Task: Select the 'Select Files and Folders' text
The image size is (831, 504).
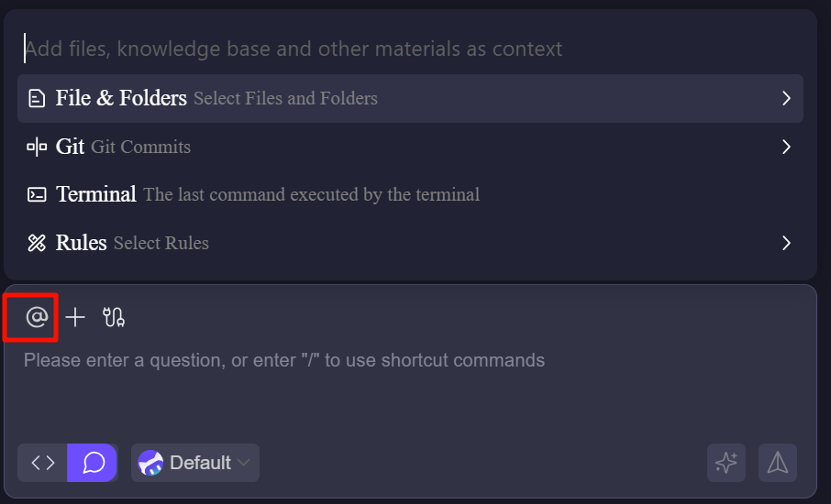Action: [285, 98]
